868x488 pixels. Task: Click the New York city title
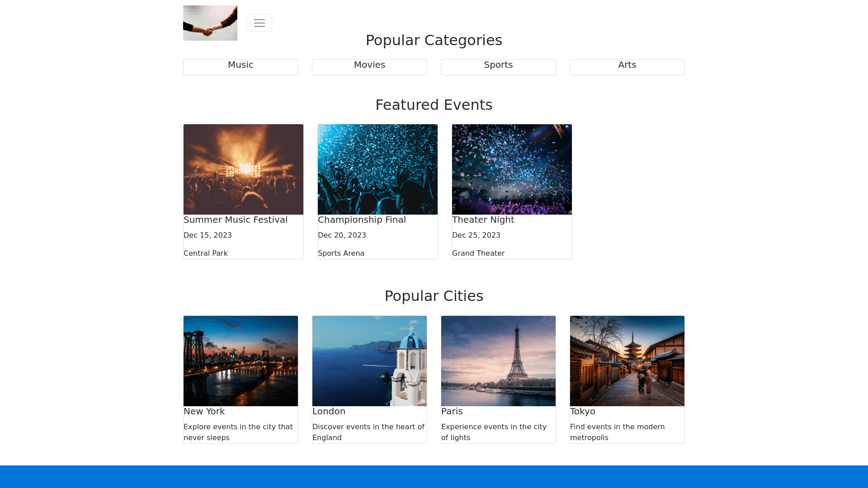click(x=204, y=412)
